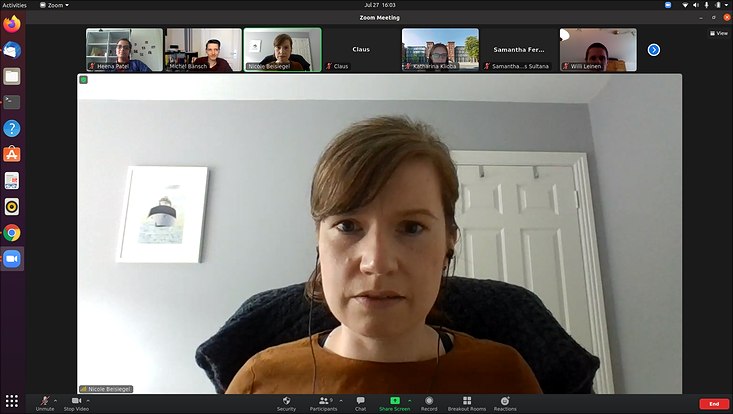The height and width of the screenshot is (414, 733).
Task: Expand the arrow next to Participants
Action: [341, 400]
